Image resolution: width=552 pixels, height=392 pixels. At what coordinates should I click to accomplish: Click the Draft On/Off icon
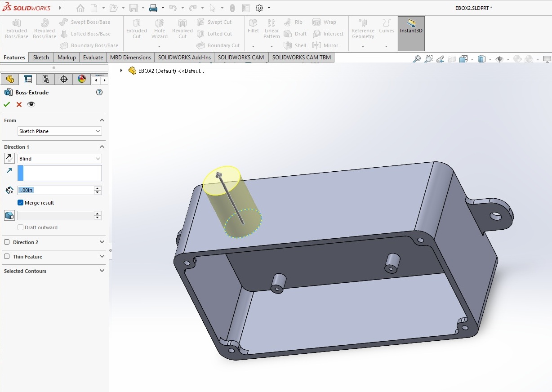click(x=9, y=215)
